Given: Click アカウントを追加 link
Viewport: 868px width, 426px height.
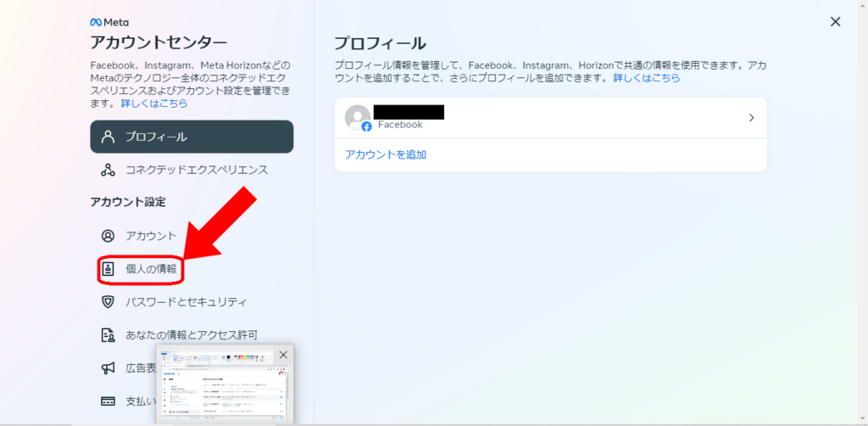Looking at the screenshot, I should point(386,154).
